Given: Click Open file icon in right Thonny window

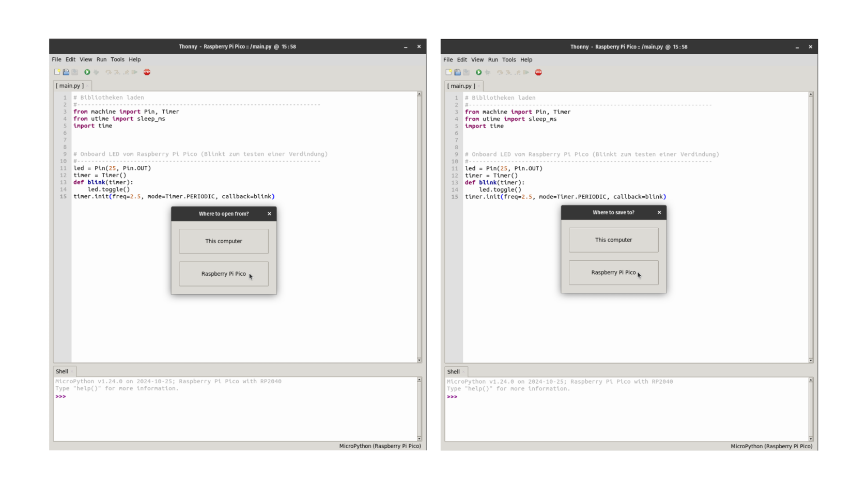Looking at the screenshot, I should click(x=458, y=72).
